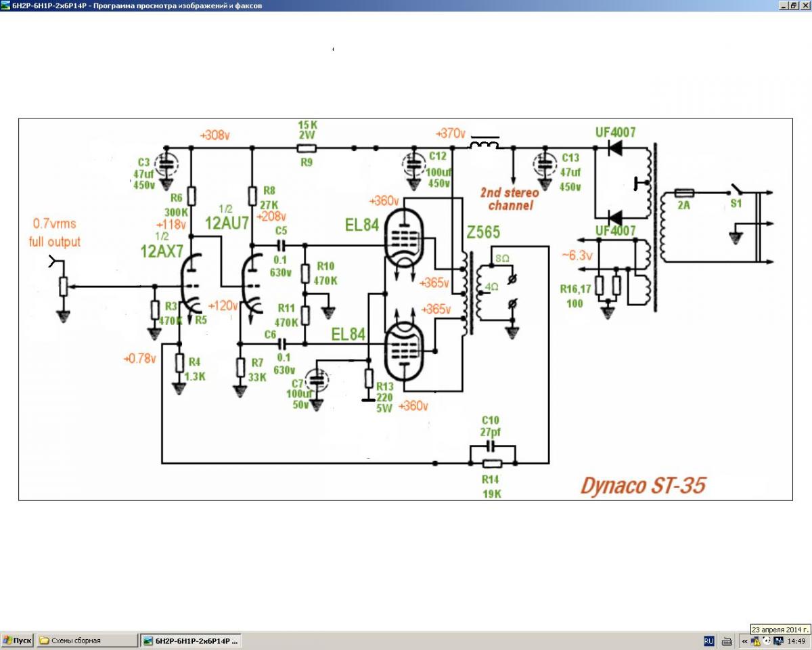Viewport: 812px width, 650px height.
Task: Click the +120v voltage label
Action: point(224,305)
